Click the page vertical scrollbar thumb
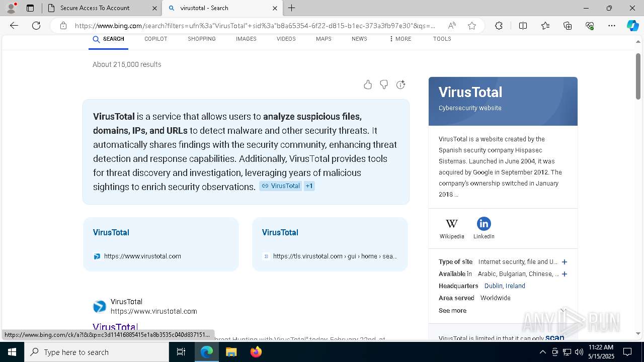The width and height of the screenshot is (644, 362). (x=638, y=75)
